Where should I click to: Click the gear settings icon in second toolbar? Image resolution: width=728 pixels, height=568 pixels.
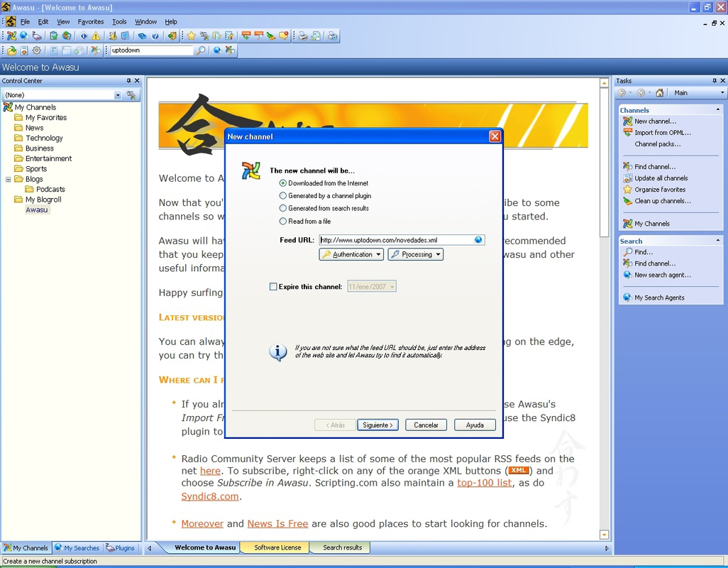click(x=37, y=50)
